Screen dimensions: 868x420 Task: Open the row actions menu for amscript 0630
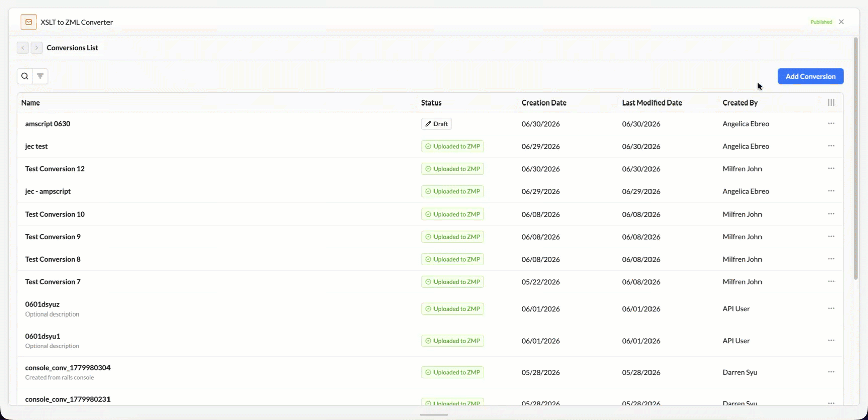click(x=831, y=123)
